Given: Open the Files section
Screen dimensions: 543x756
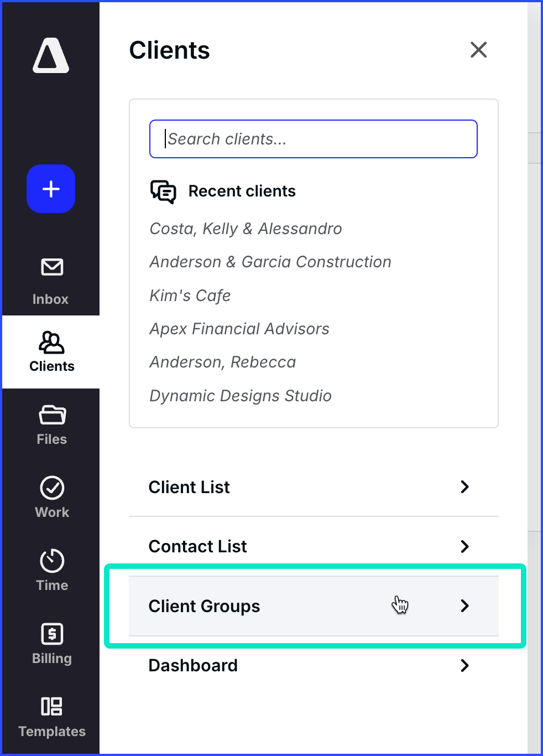Looking at the screenshot, I should (51, 423).
